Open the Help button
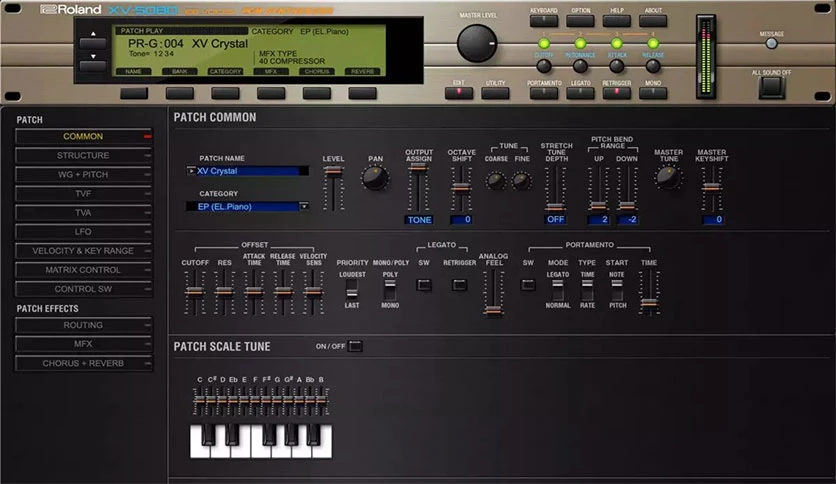This screenshot has width=836, height=484. click(616, 21)
